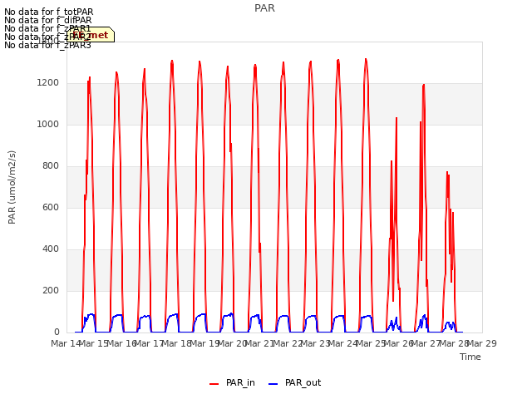Click the PAR chart title

(264, 8)
